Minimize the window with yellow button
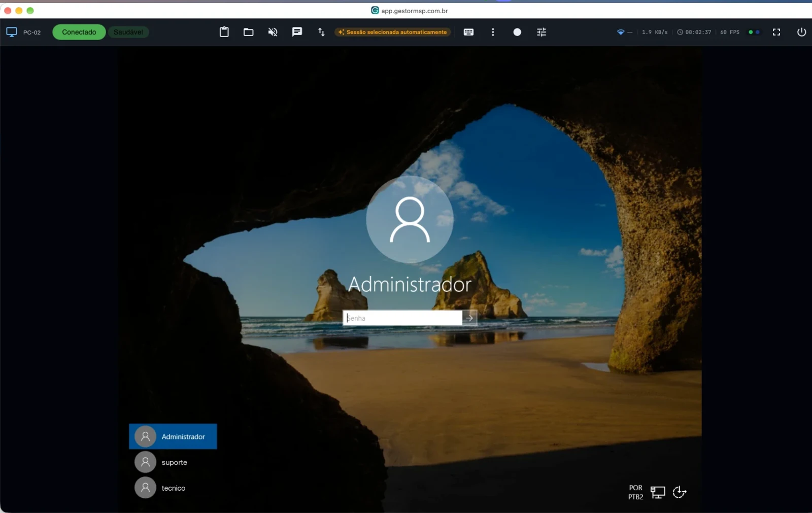The height and width of the screenshot is (513, 812). pyautogui.click(x=19, y=11)
